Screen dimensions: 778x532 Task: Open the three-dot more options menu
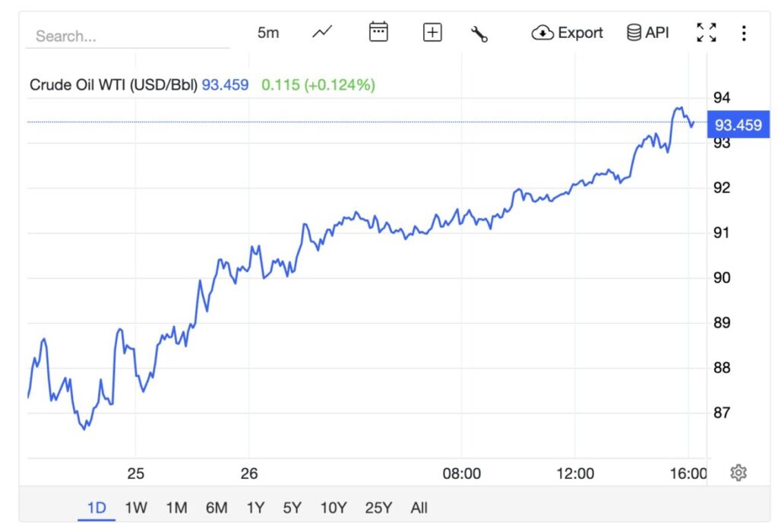click(744, 33)
